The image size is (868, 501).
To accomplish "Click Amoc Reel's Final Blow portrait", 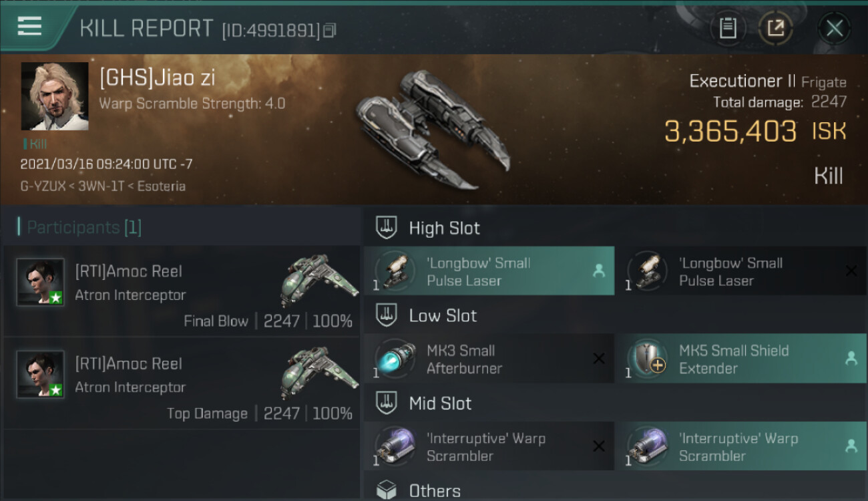I will point(40,282).
